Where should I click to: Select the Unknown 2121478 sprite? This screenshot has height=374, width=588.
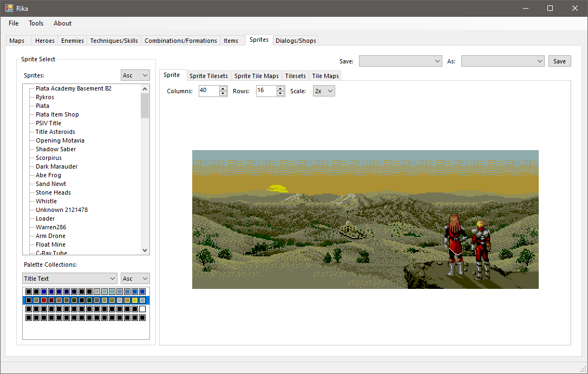point(62,210)
